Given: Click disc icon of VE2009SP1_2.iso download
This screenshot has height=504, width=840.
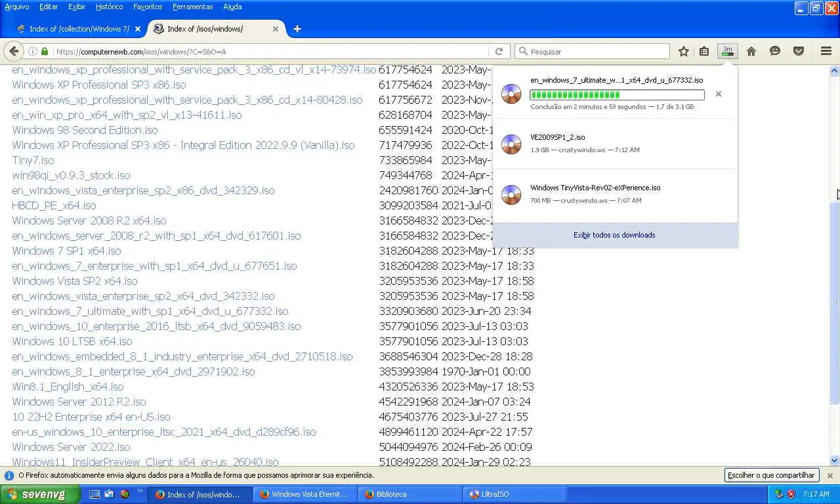Looking at the screenshot, I should pos(511,144).
